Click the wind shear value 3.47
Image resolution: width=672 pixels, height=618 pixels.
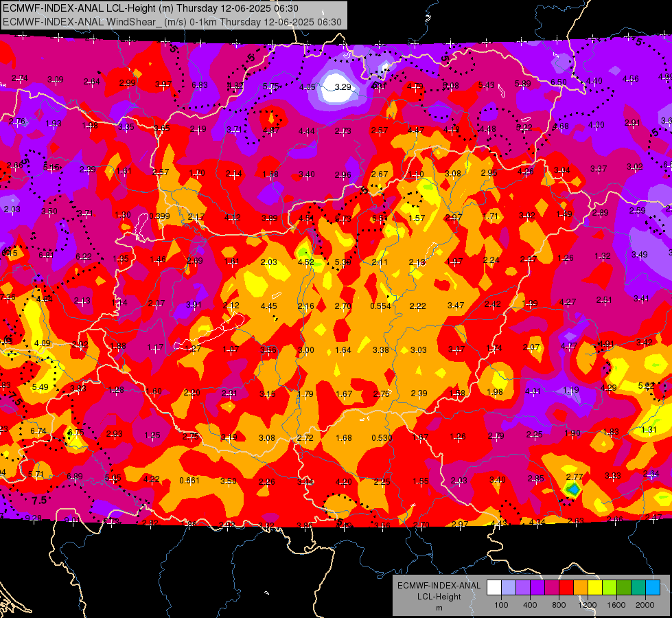(456, 306)
